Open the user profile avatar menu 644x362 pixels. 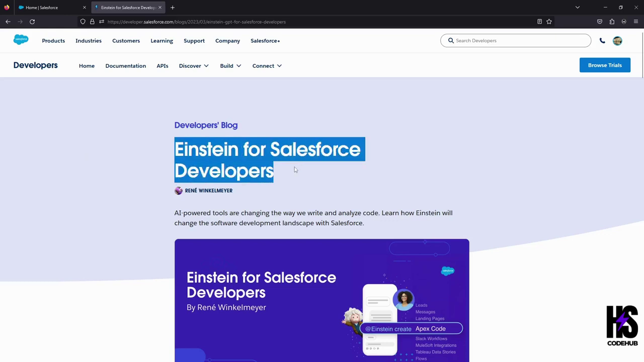(x=617, y=41)
